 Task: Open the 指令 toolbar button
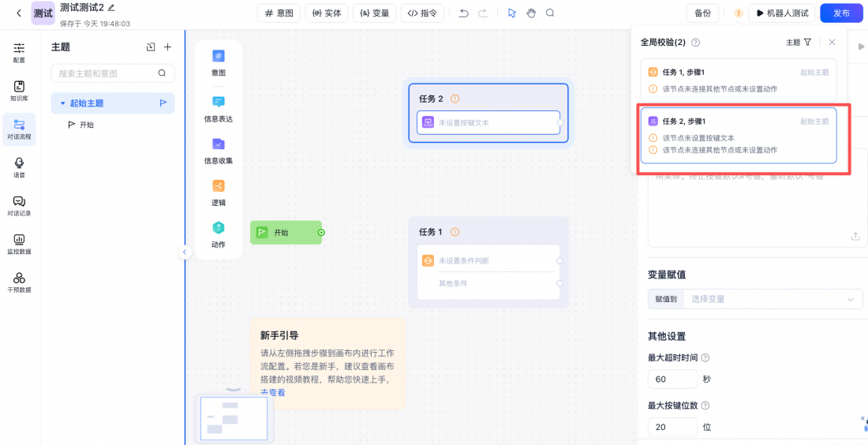coord(422,13)
